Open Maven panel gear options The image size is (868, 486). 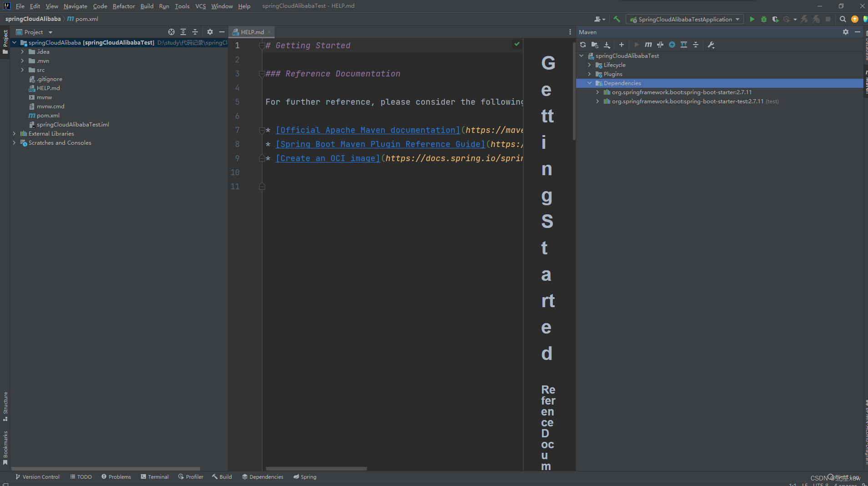(x=846, y=32)
